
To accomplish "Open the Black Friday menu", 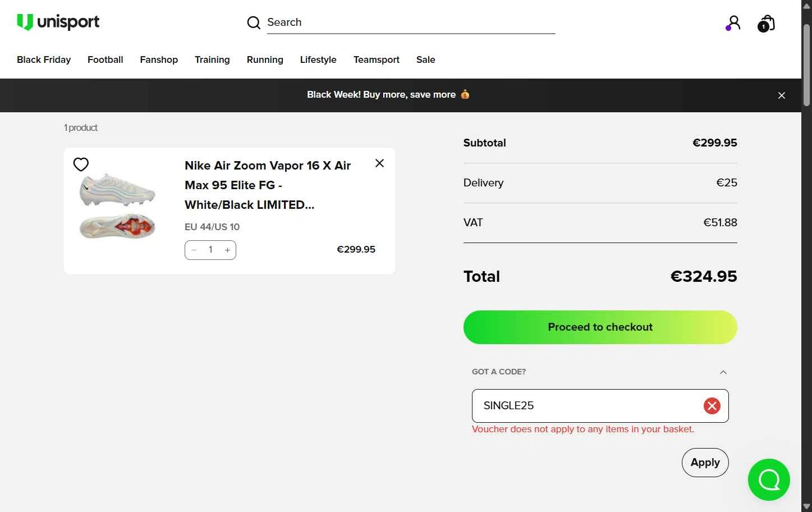I will point(44,60).
